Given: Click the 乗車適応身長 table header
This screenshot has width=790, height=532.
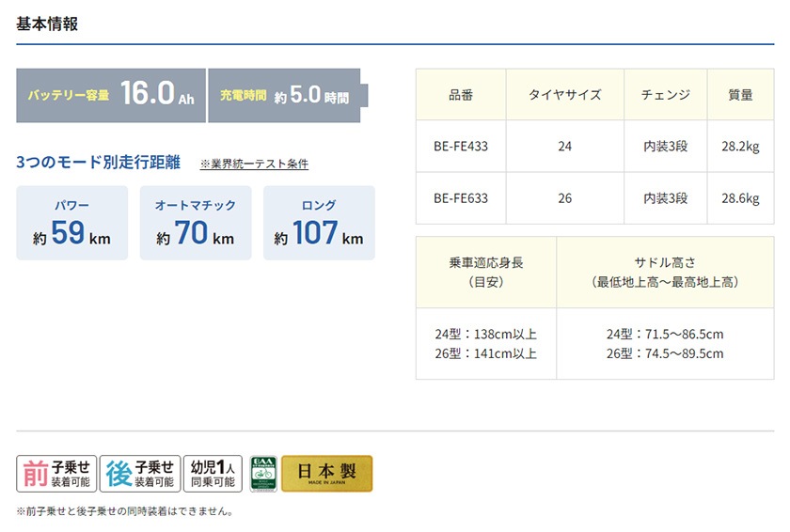Looking at the screenshot, I should click(486, 272).
